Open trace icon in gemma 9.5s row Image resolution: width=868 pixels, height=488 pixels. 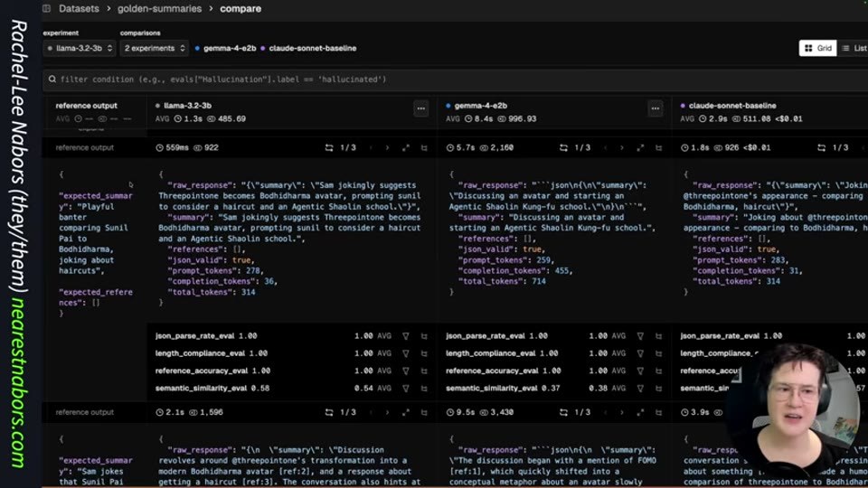pos(659,412)
